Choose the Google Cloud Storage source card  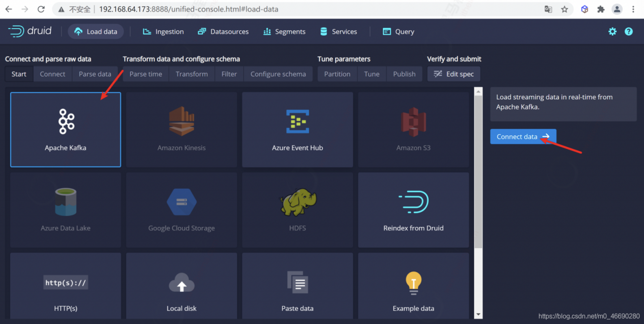(x=182, y=210)
